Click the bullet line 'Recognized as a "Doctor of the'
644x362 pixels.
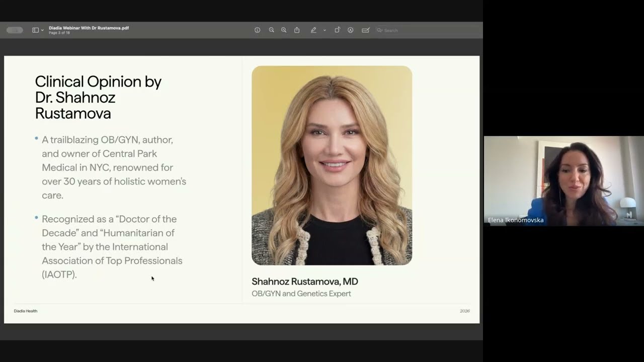[109, 219]
